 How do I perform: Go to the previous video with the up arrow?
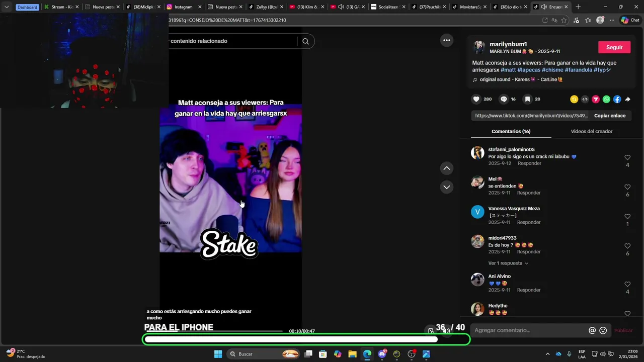coord(447,168)
